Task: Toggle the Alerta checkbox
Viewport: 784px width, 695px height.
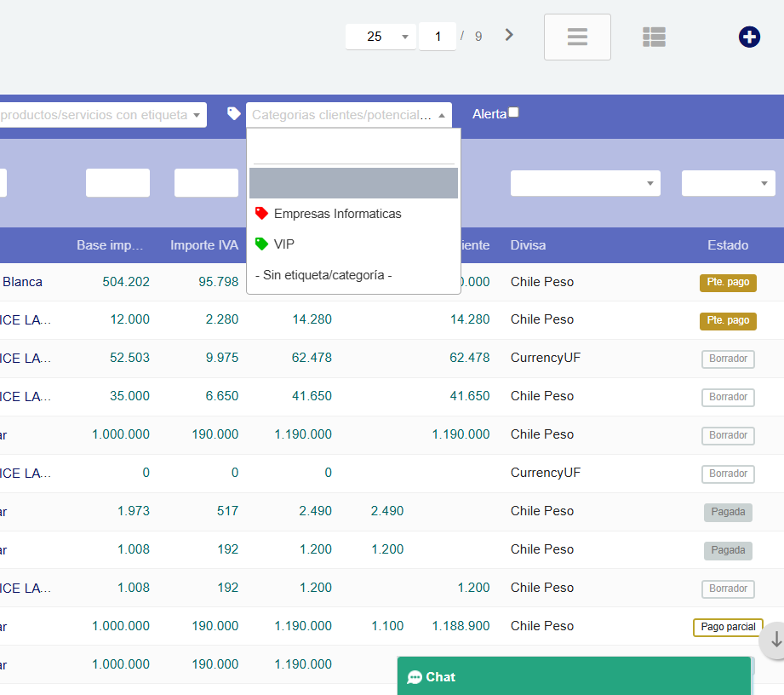Action: (513, 112)
